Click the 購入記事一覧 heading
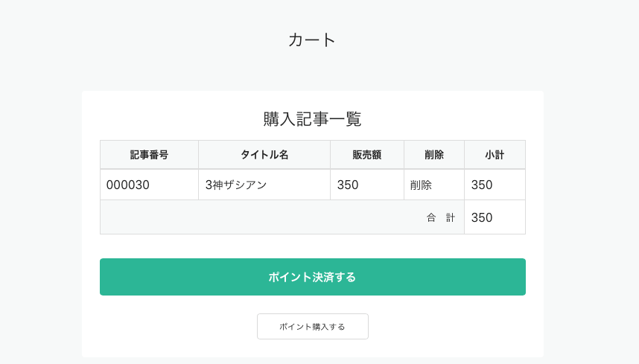The height and width of the screenshot is (364, 639). 312,119
